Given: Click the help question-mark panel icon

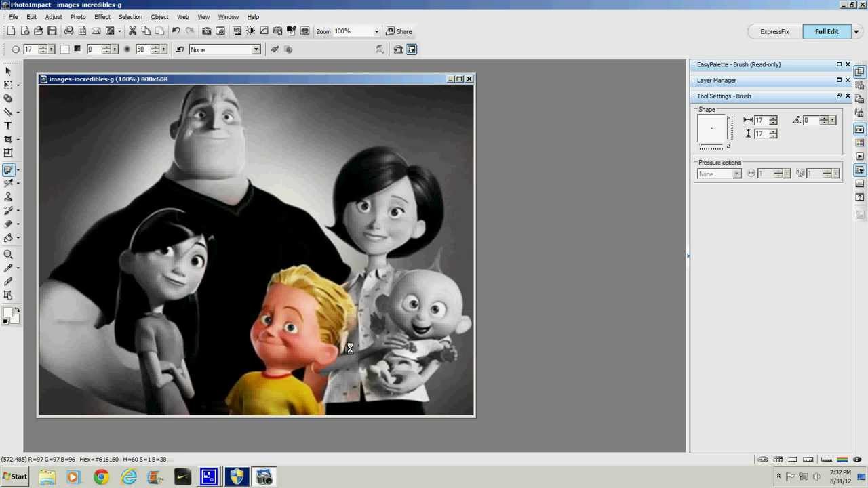Looking at the screenshot, I should pos(860,197).
